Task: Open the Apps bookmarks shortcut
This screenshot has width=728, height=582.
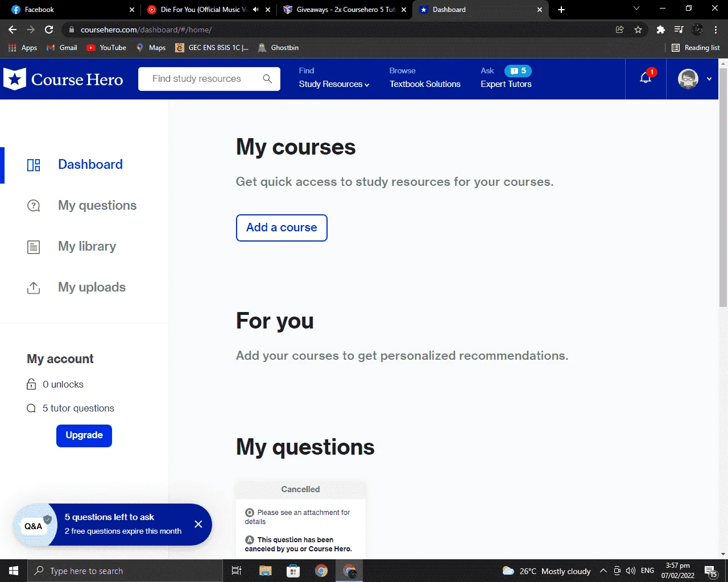Action: click(23, 48)
